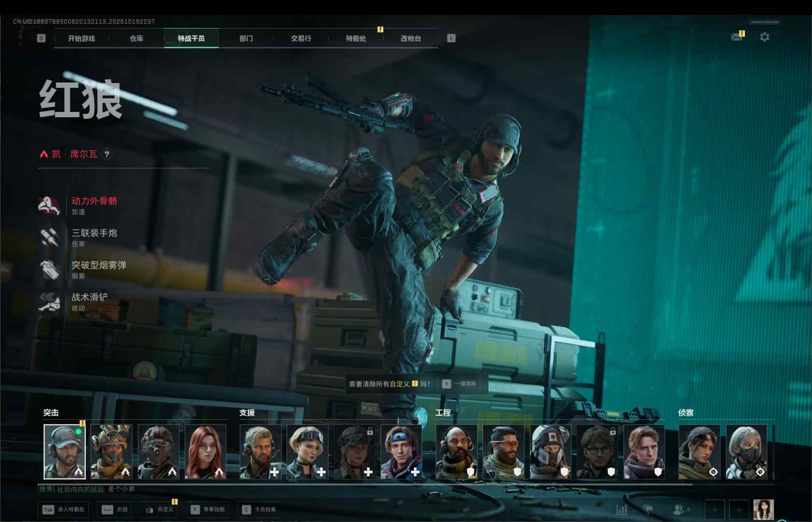Select the red-haired woman 突击 operator

coord(206,452)
